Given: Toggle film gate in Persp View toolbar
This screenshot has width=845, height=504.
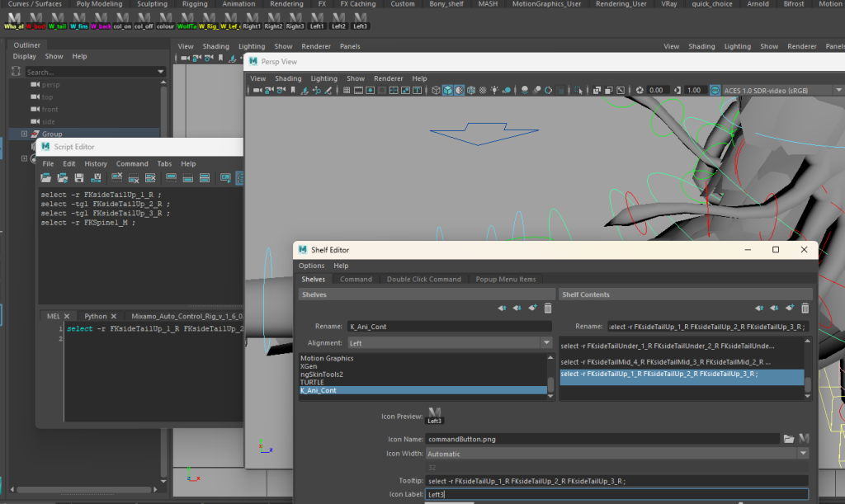Looking at the screenshot, I should coord(358,91).
